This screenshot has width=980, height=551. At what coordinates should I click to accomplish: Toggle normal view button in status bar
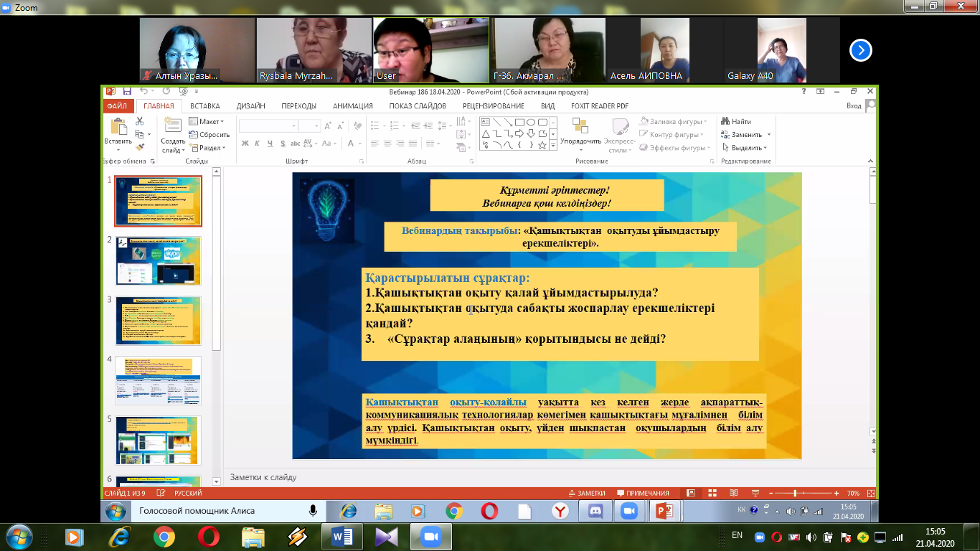point(690,494)
